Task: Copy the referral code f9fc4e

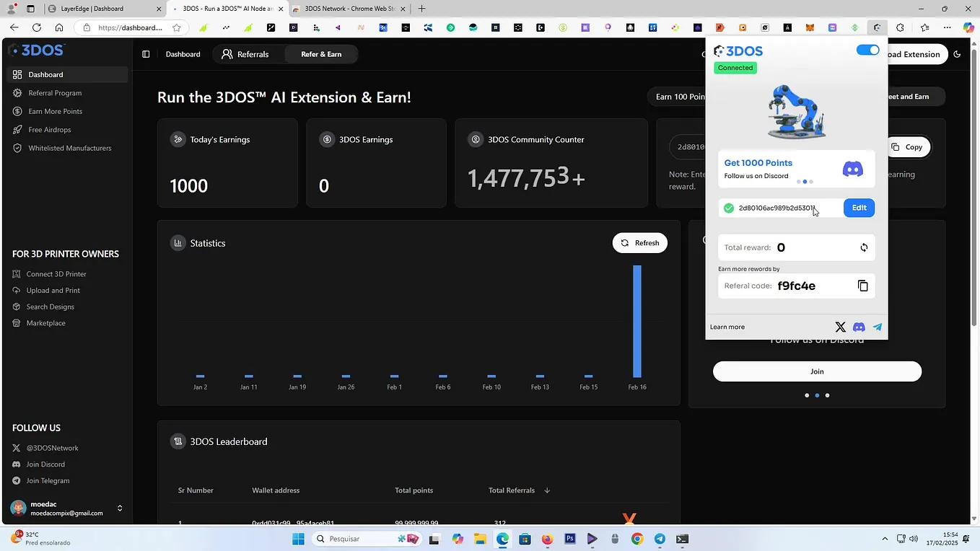Action: 862,286
